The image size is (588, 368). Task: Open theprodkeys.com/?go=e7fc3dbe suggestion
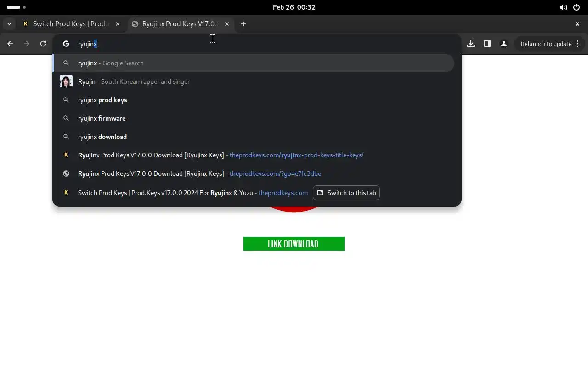(x=254, y=173)
